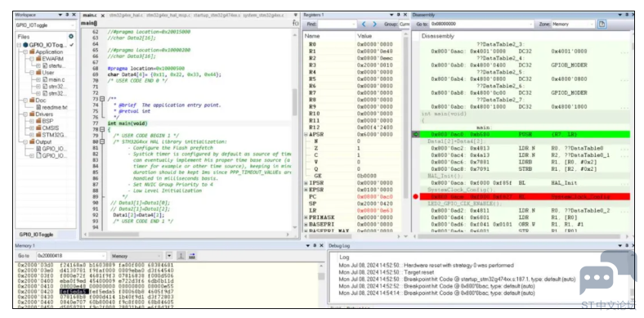The image size is (644, 318).
Task: Expand the PRIMASK register
Action: [306, 217]
